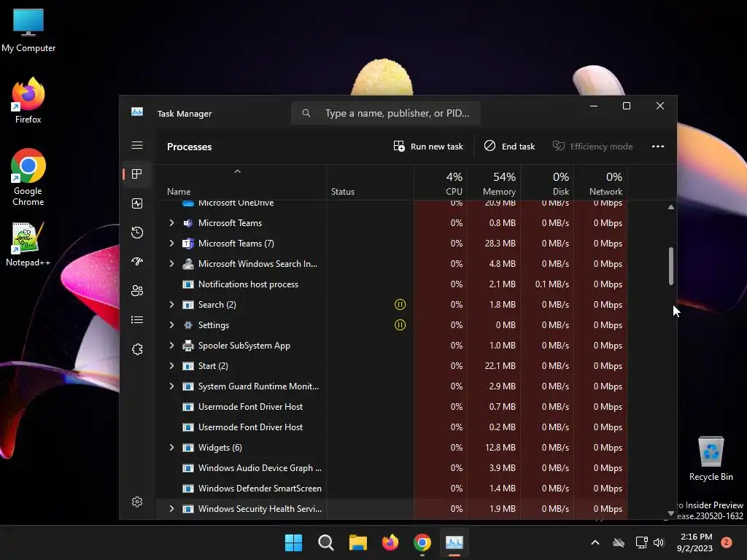Open the three-dots more options menu
The width and height of the screenshot is (747, 560).
(658, 146)
